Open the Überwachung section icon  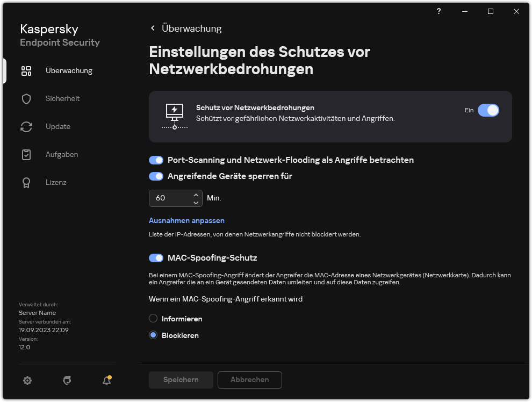coord(26,70)
